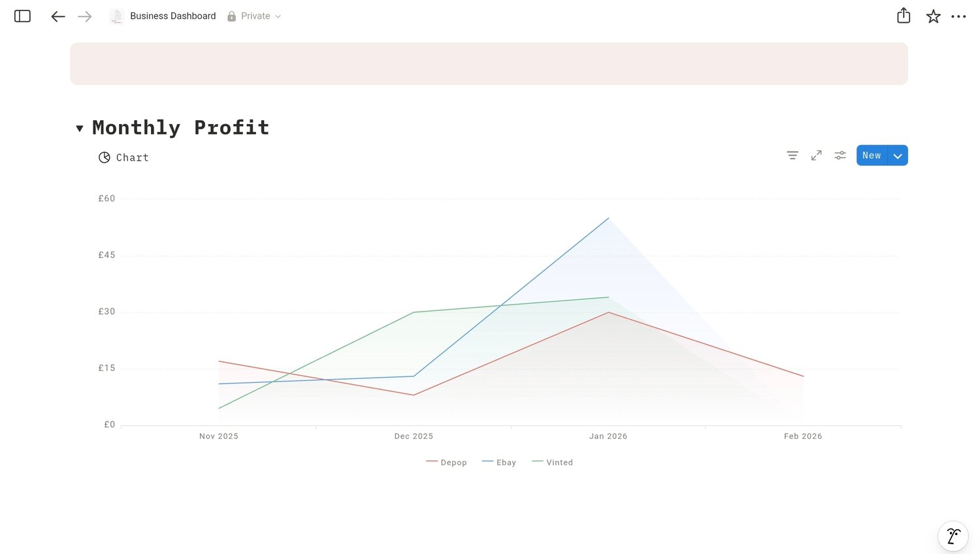Screen dimensions: 980x554
Task: Select the Chart view tab
Action: pyautogui.click(x=124, y=157)
